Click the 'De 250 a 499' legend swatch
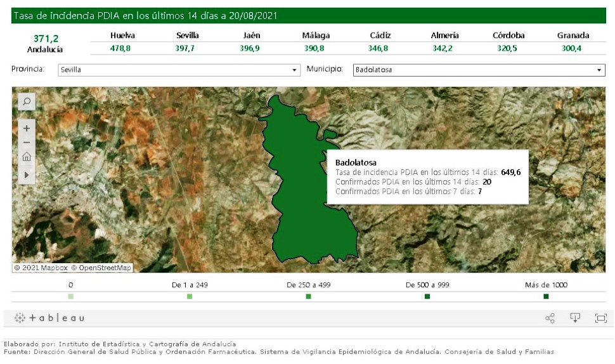 tap(308, 297)
